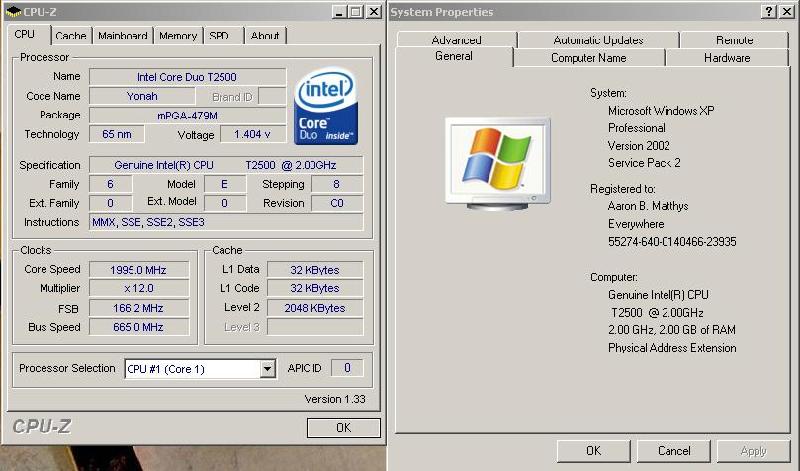This screenshot has width=800, height=471.
Task: Click the Level 2 cache value 2048 KBytes
Action: click(x=315, y=308)
